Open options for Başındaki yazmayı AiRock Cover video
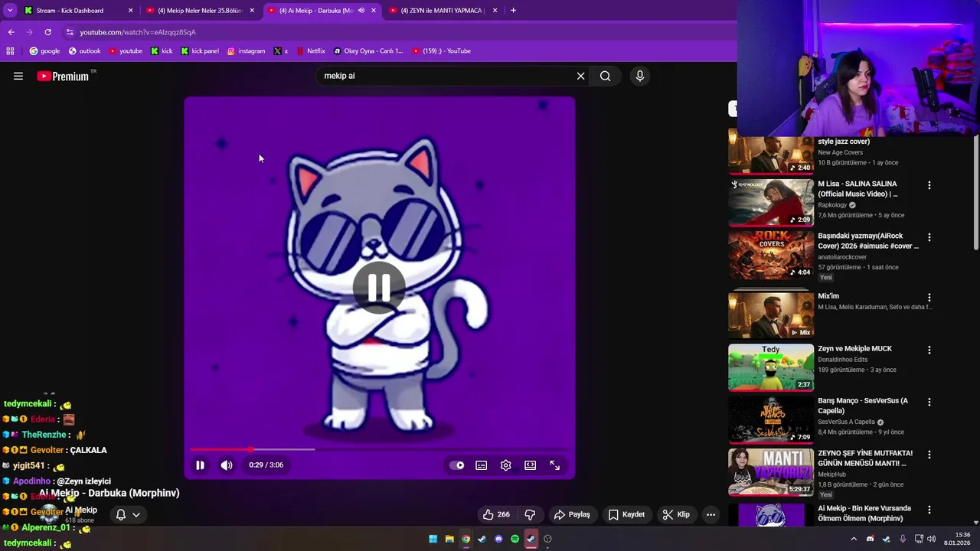 coord(929,237)
